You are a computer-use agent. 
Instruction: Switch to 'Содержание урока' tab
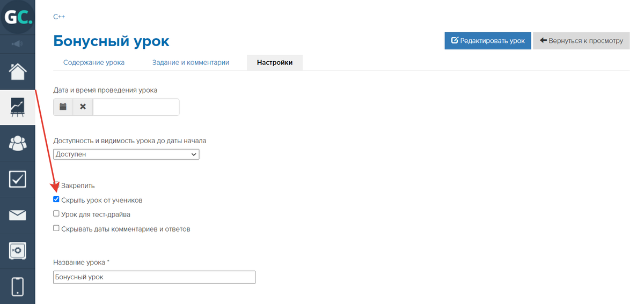94,63
